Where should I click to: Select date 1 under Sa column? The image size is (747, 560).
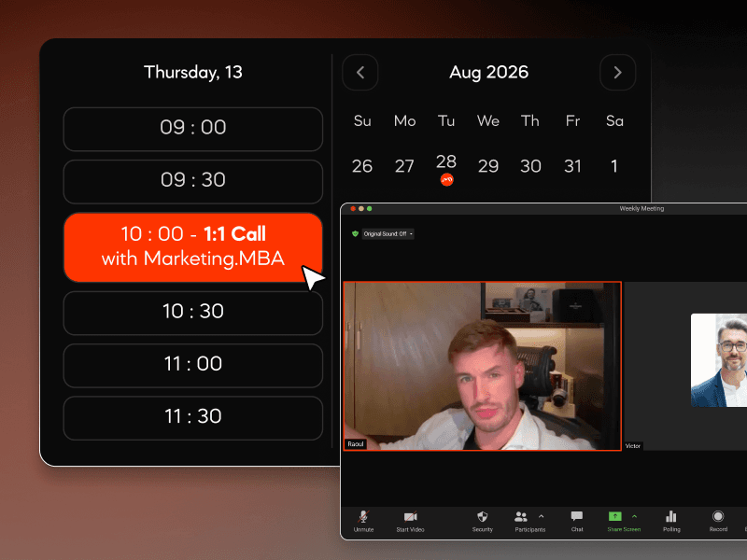614,166
